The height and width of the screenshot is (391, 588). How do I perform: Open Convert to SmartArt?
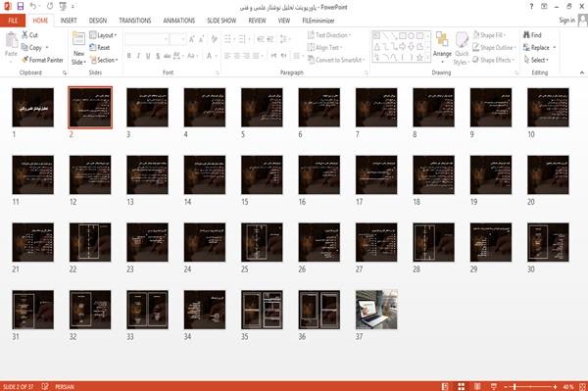[336, 60]
